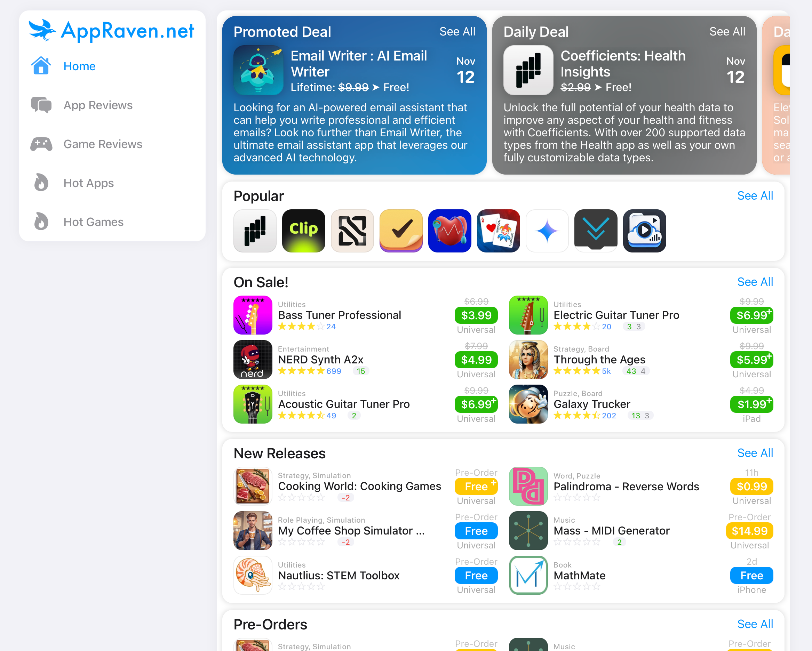Select checkmark OmniFocus-style icon

pos(401,230)
